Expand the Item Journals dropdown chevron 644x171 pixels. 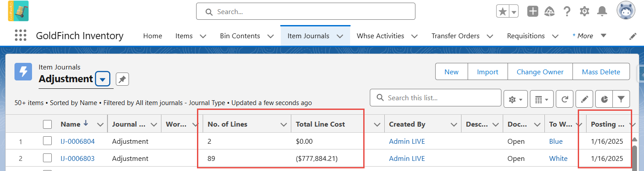tap(340, 36)
